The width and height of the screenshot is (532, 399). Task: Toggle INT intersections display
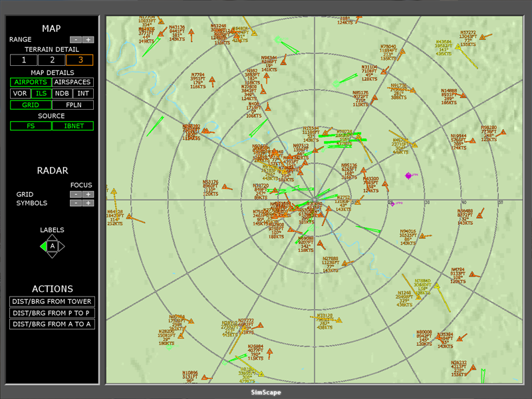83,94
